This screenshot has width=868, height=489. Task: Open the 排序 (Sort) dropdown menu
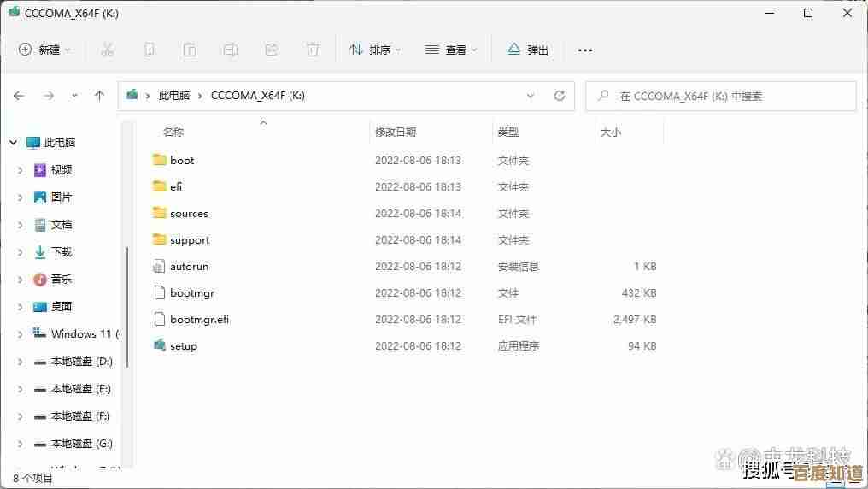375,50
